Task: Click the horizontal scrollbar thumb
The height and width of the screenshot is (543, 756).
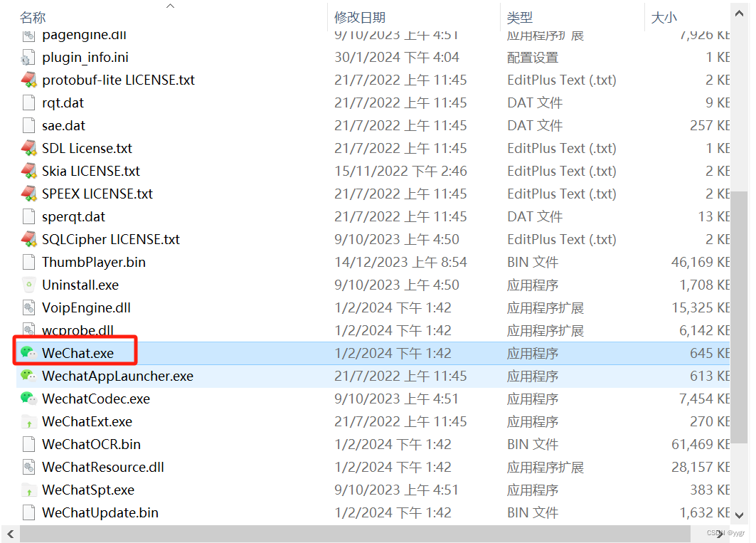Action: tap(355, 534)
